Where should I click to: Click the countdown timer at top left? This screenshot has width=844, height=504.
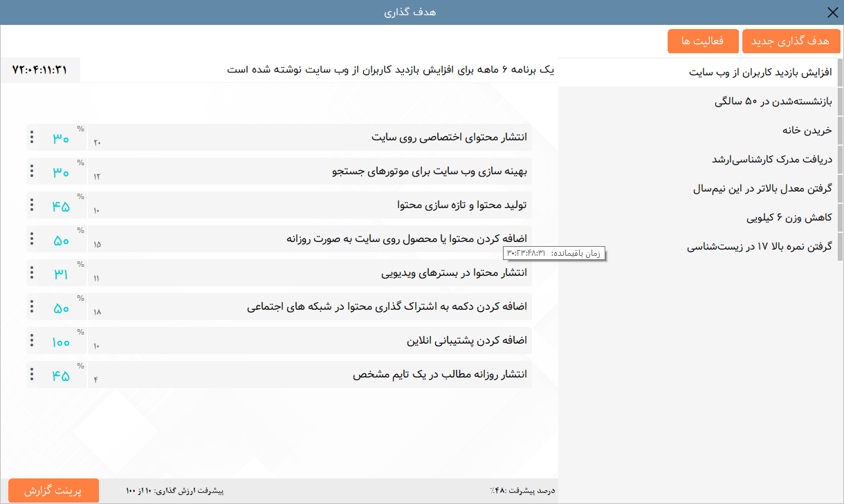(40, 70)
